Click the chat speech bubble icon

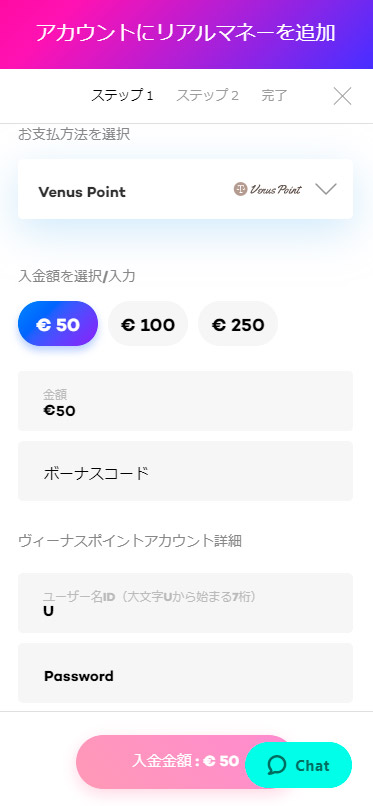[x=277, y=765]
